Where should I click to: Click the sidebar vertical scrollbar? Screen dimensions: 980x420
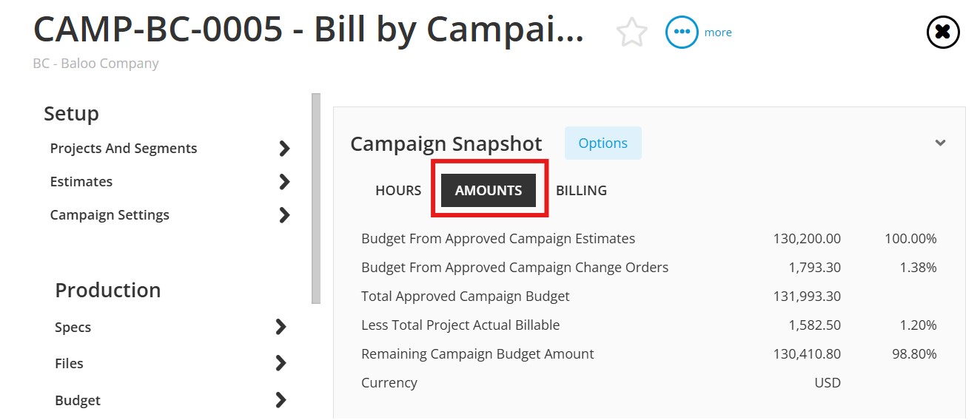[316, 198]
